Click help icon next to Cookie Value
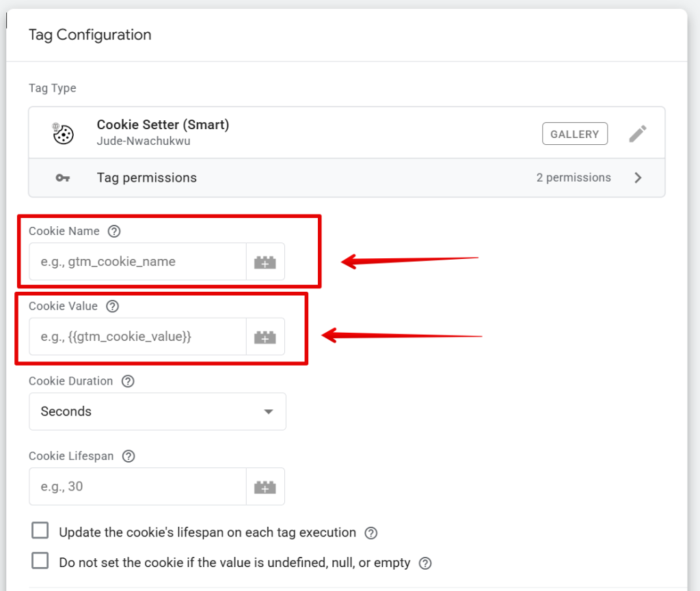This screenshot has height=591, width=700. (x=113, y=306)
